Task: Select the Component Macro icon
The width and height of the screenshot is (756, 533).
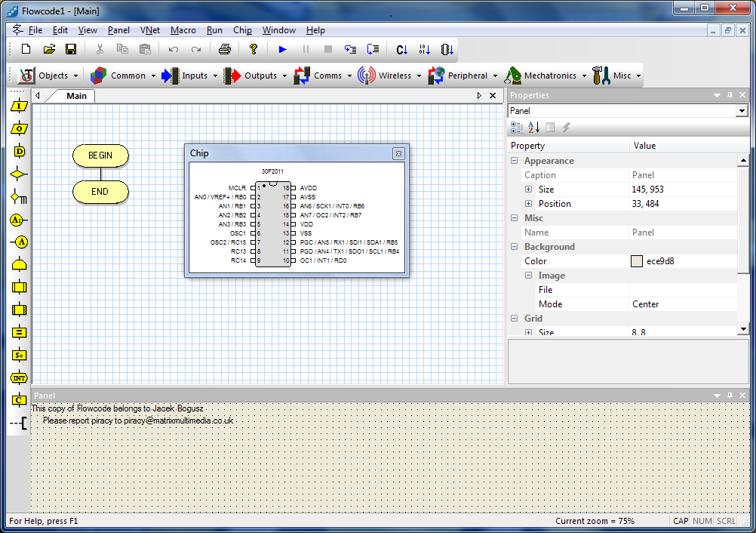Action: [19, 310]
